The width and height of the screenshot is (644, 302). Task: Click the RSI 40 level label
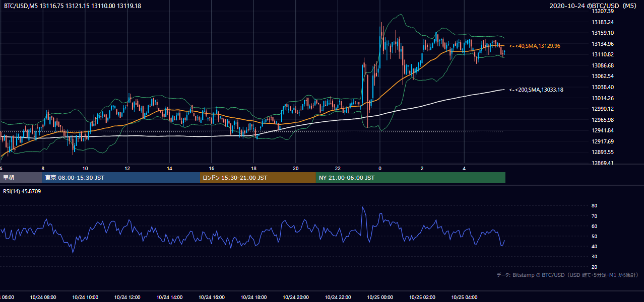point(595,246)
